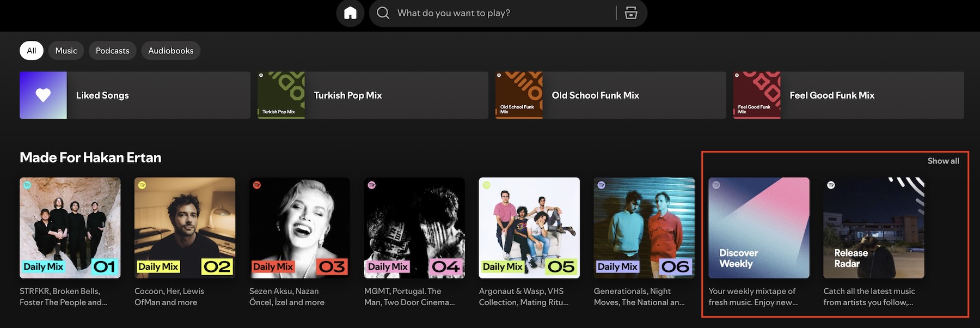
Task: Click the Home icon button
Action: (350, 13)
